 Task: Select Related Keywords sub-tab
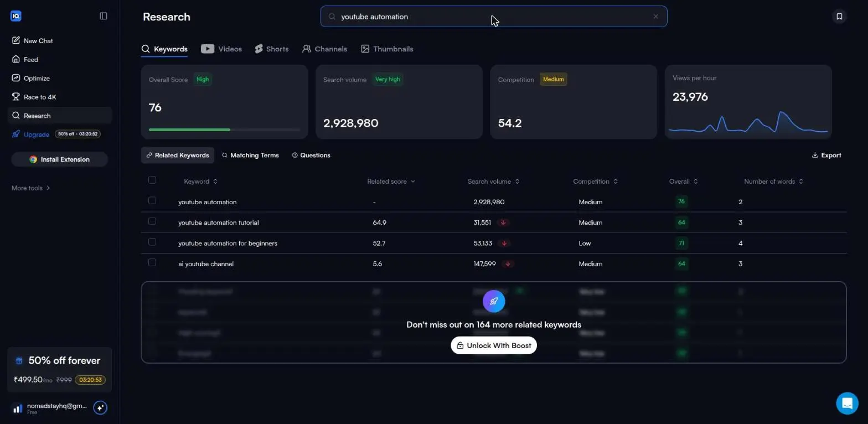[178, 155]
